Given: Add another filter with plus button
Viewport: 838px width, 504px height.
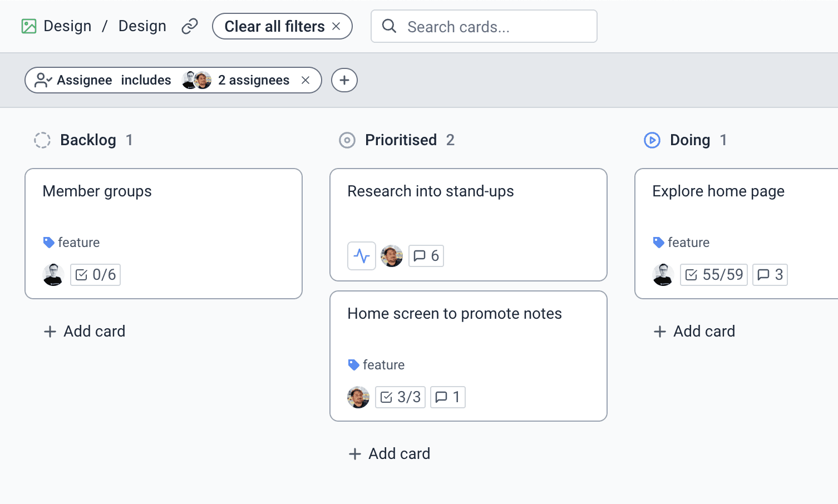Looking at the screenshot, I should tap(344, 80).
